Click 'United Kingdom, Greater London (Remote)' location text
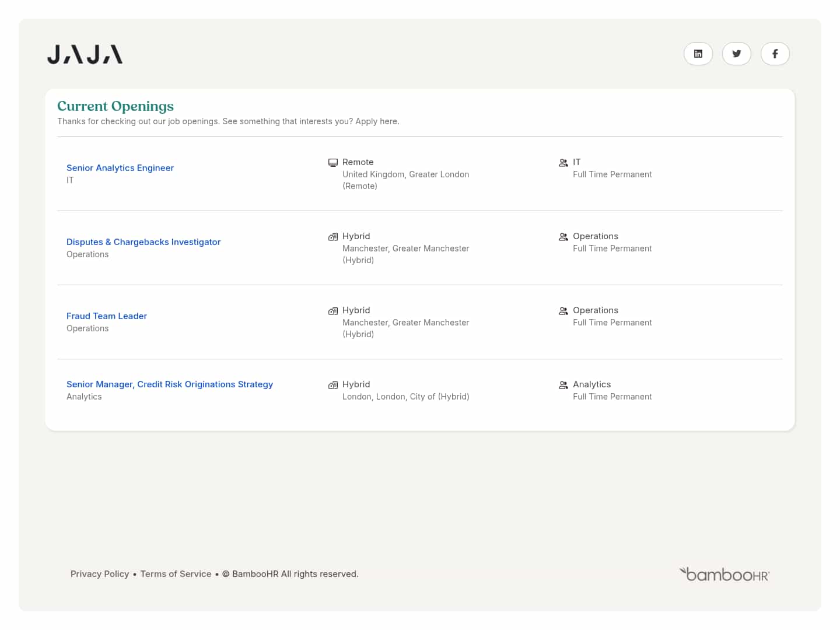This screenshot has width=840, height=630. point(406,180)
